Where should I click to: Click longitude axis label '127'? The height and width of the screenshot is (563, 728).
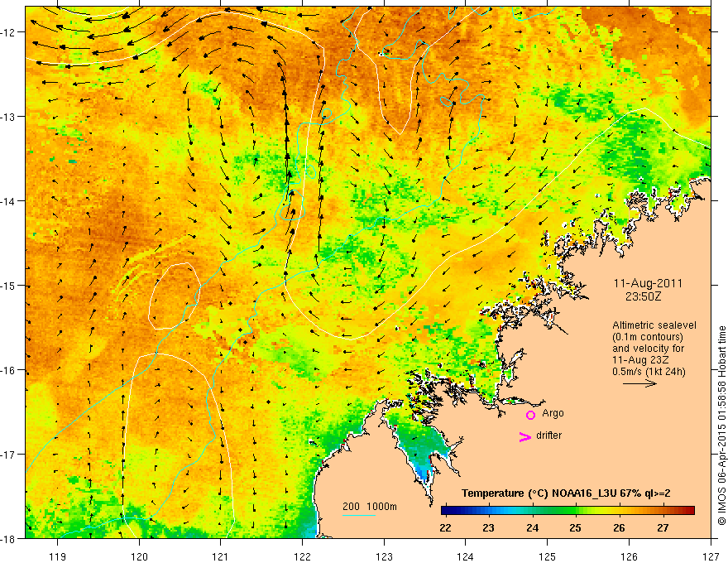tap(711, 557)
